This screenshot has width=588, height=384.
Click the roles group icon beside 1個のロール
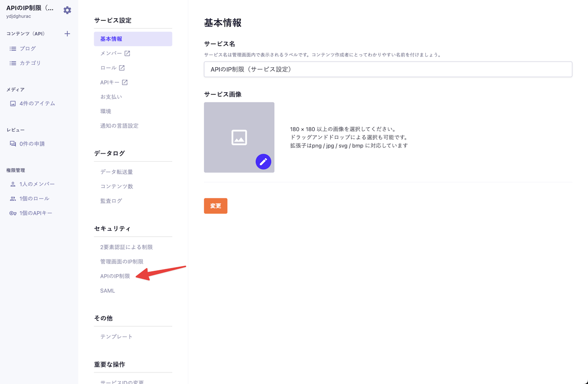click(x=13, y=198)
